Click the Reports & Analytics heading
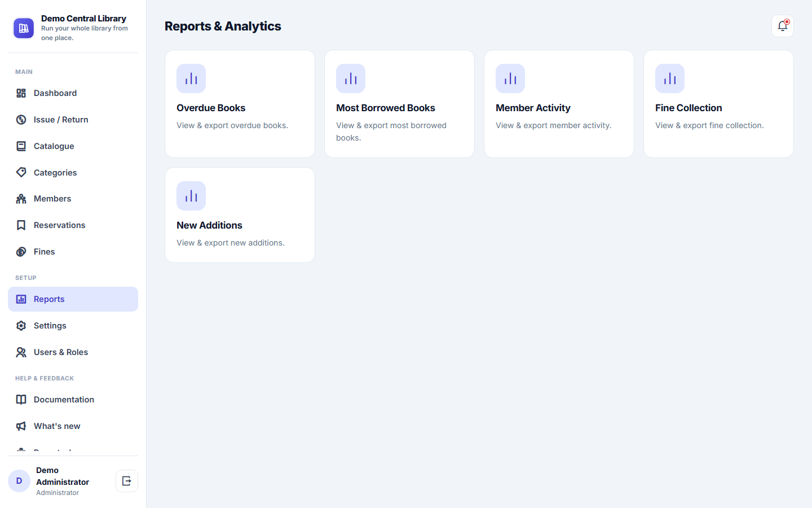This screenshot has height=508, width=812. [223, 26]
